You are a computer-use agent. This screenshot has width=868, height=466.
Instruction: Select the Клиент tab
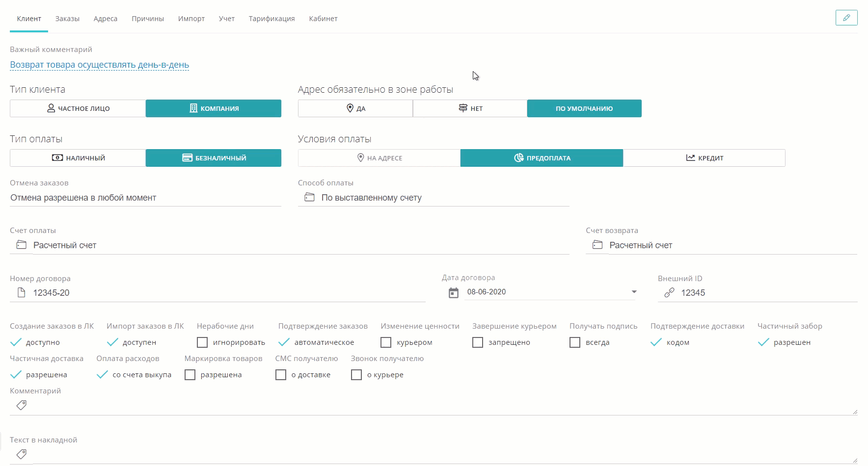(x=29, y=19)
